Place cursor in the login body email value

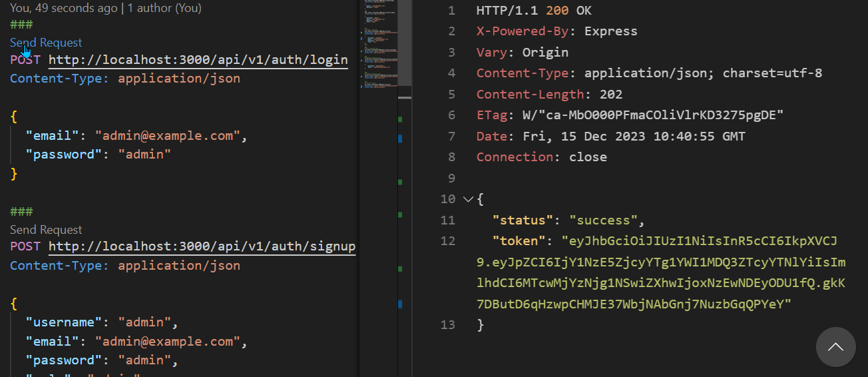167,136
